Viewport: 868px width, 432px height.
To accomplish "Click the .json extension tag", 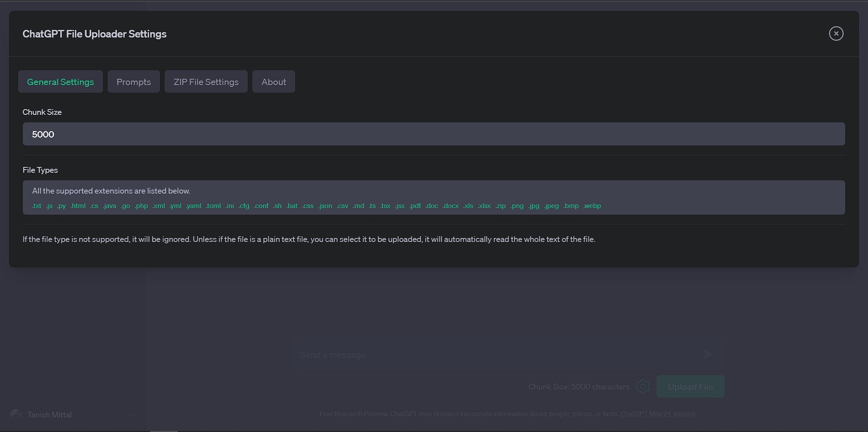I will click(325, 206).
